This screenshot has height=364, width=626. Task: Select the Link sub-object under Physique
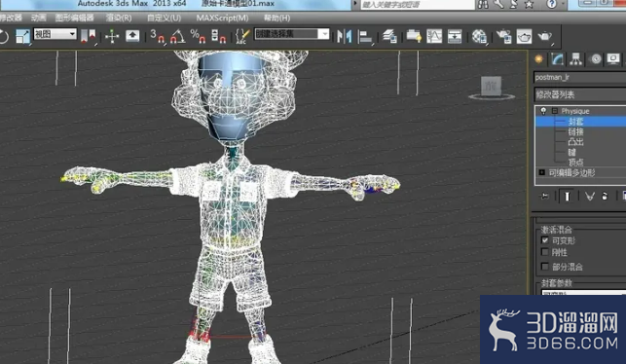pyautogui.click(x=575, y=131)
